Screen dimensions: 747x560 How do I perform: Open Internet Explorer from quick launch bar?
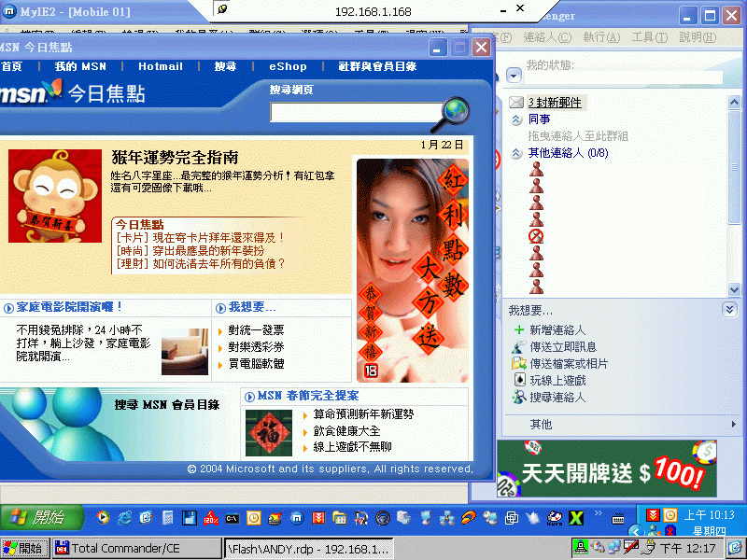pos(124,518)
